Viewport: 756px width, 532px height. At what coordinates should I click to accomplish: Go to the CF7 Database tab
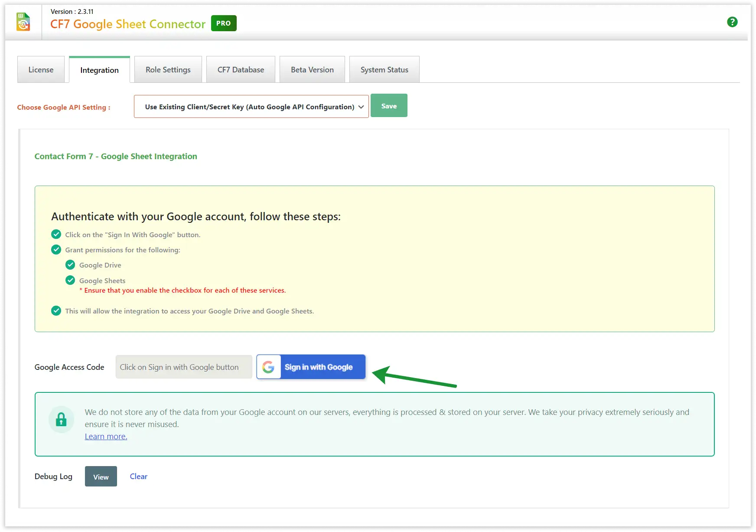click(x=241, y=70)
